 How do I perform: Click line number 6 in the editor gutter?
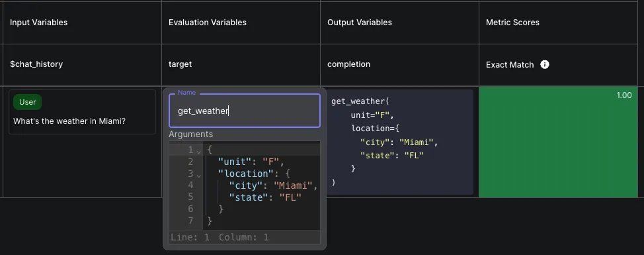click(x=190, y=209)
